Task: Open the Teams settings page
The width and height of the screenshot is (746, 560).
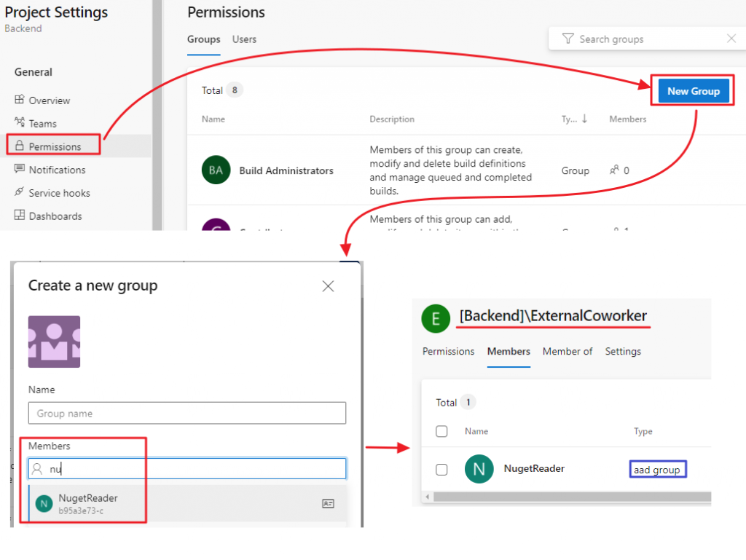Action: click(x=42, y=124)
